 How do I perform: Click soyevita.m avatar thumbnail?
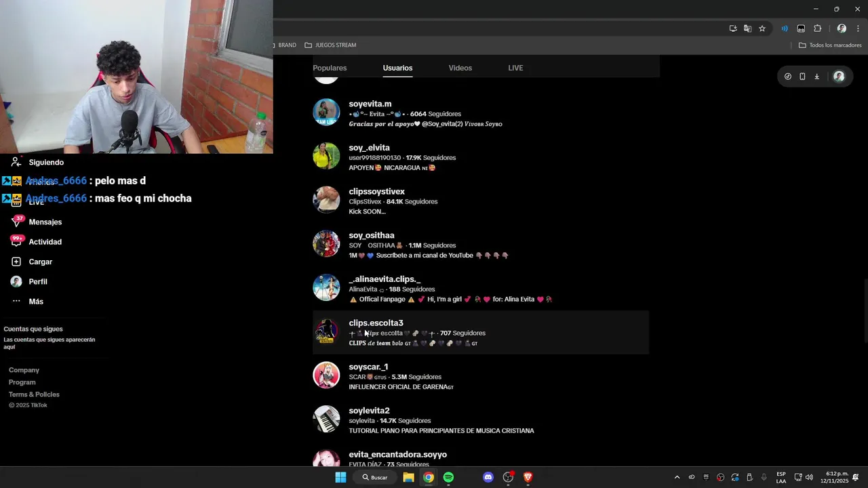[x=326, y=112]
